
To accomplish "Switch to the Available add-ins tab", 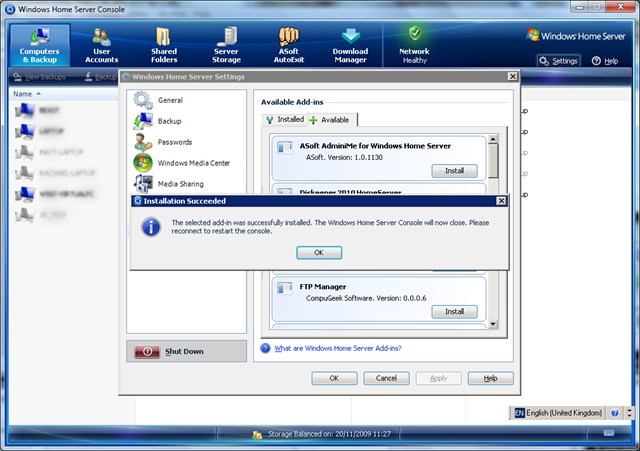I will tap(332, 120).
